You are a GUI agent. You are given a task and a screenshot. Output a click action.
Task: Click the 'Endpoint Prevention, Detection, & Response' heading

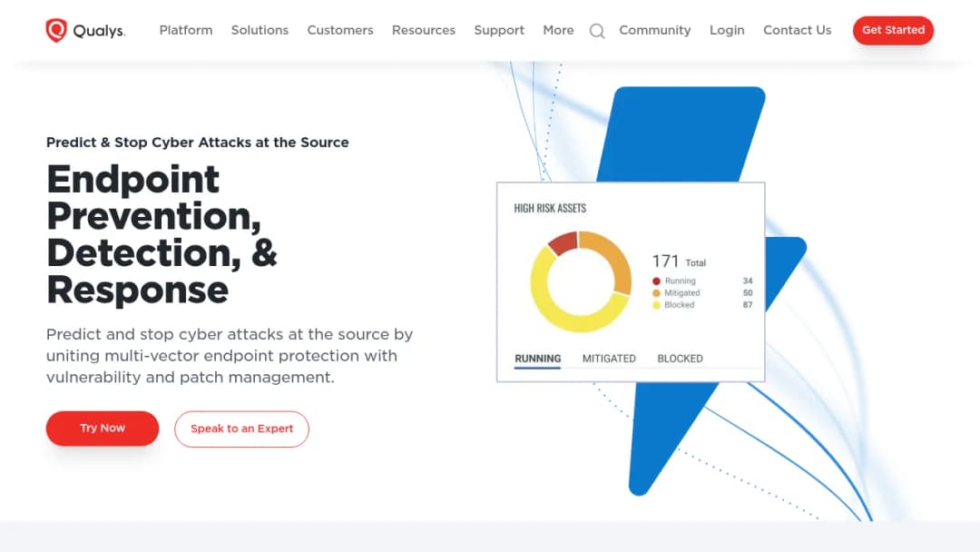(x=162, y=234)
